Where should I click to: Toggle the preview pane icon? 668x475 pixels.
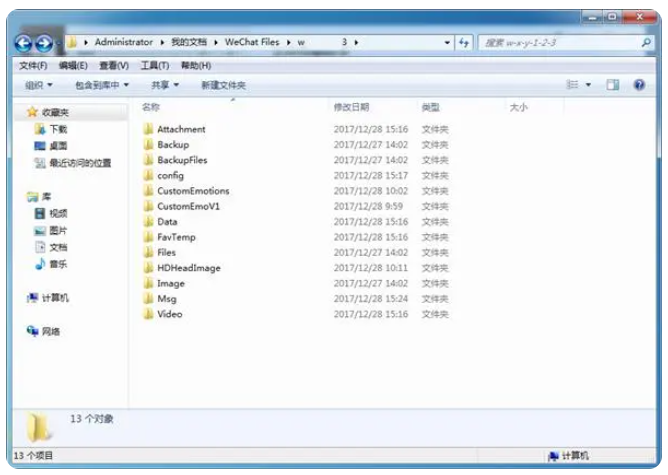(612, 85)
